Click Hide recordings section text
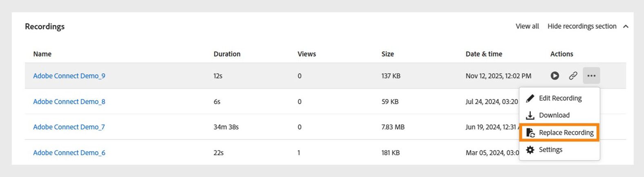This screenshot has width=644, height=177. point(582,26)
